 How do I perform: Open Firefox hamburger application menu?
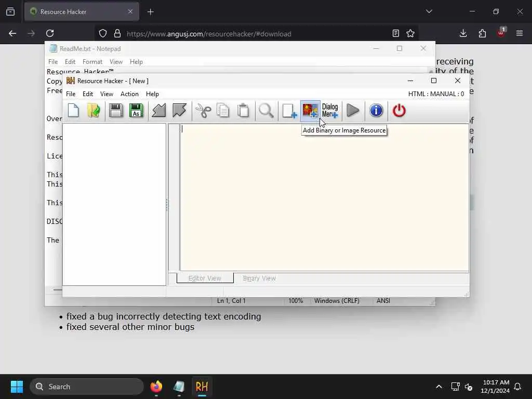[520, 33]
